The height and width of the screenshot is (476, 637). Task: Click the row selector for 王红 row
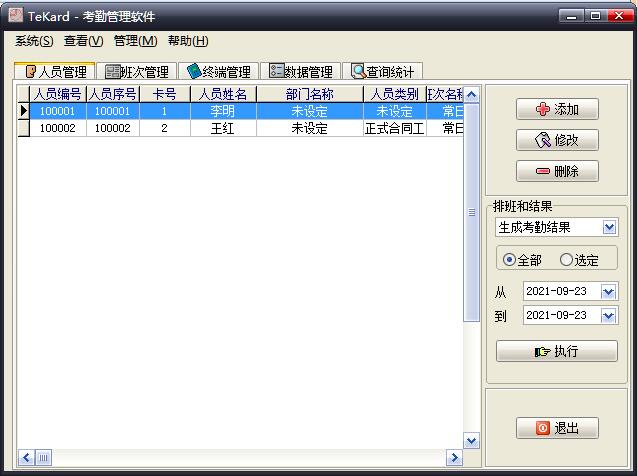(x=24, y=128)
